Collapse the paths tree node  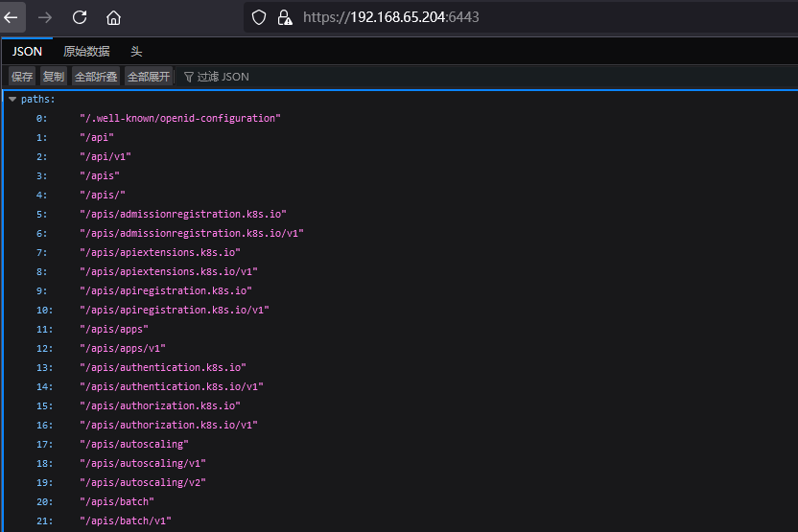click(12, 99)
